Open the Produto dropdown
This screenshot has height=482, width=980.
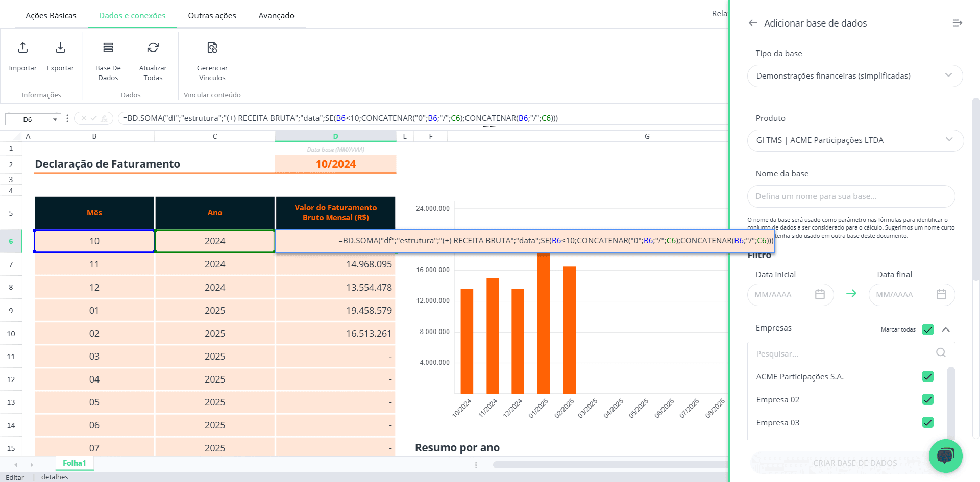click(x=855, y=140)
